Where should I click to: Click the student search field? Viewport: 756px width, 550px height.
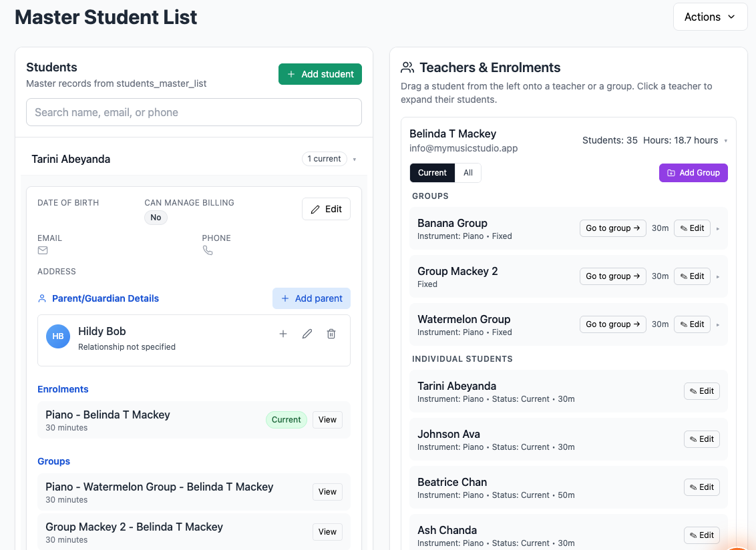194,112
